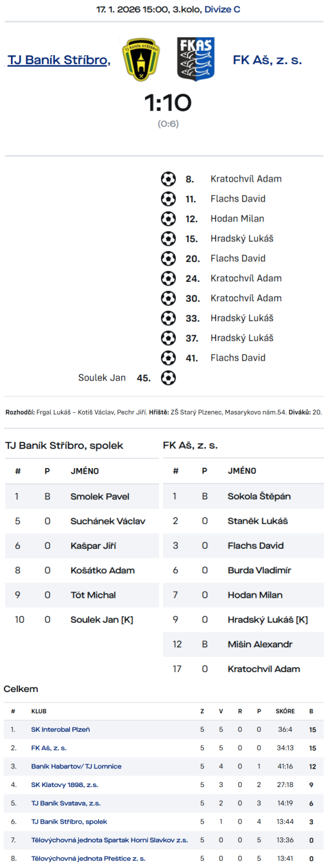Click the ball icon beside Soulek Jan's 45th-minute goal
Image resolution: width=324 pixels, height=868 pixels.
click(168, 378)
